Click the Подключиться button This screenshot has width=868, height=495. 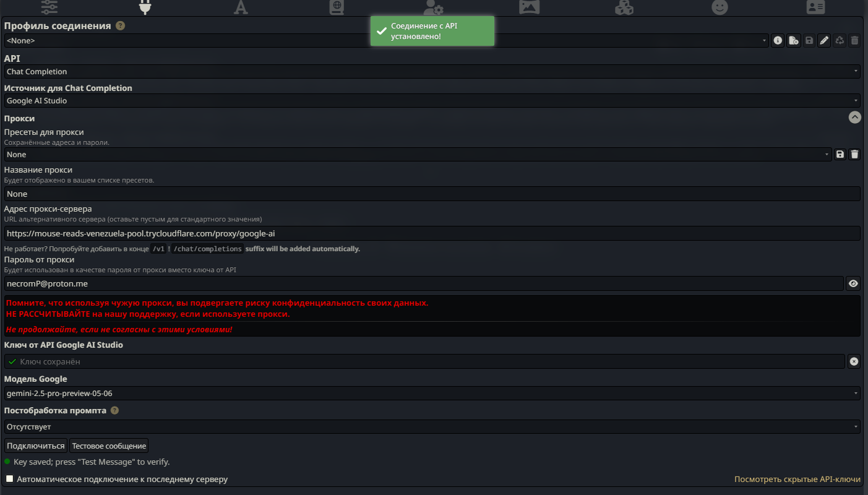(36, 445)
